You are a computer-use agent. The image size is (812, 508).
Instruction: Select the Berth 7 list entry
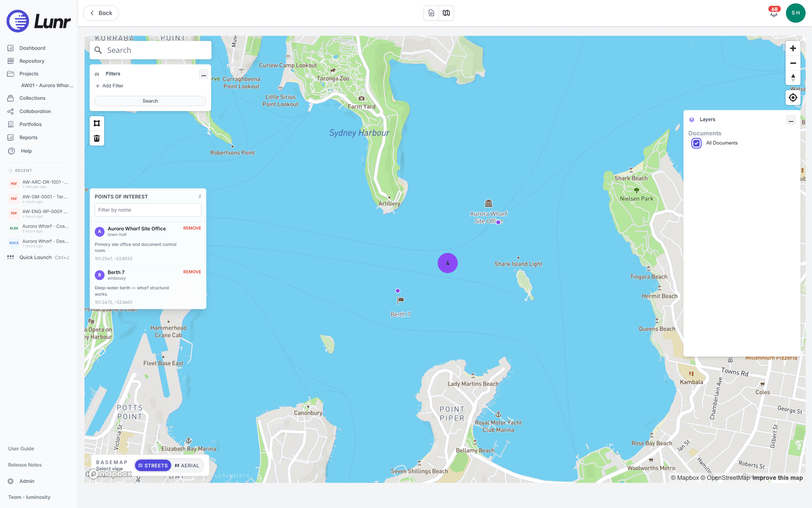pyautogui.click(x=148, y=287)
